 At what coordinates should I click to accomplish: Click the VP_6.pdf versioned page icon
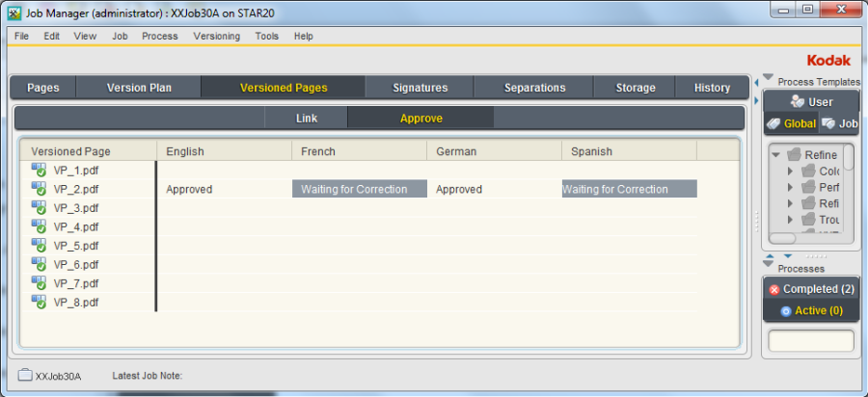tap(39, 264)
